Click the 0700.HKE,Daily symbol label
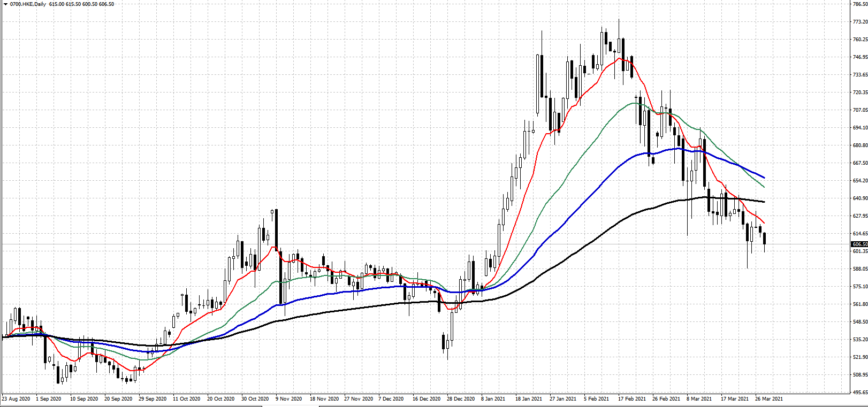The width and height of the screenshot is (868, 407). click(28, 4)
